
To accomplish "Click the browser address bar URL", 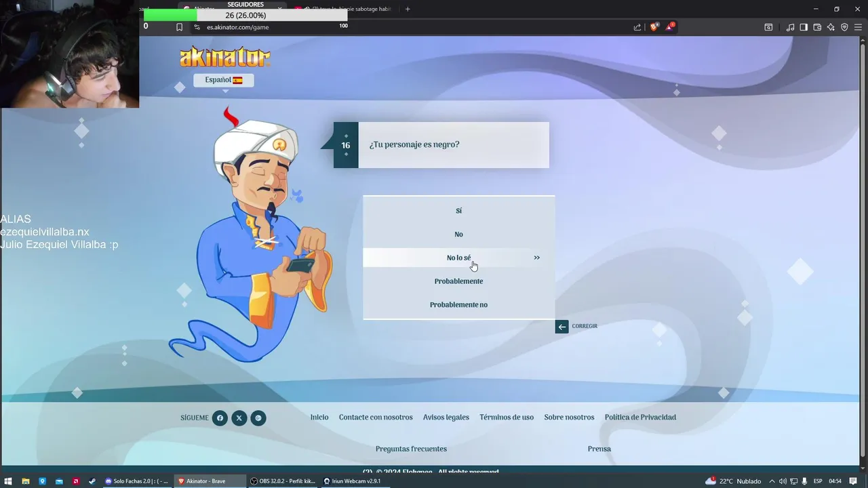I will coord(238,27).
